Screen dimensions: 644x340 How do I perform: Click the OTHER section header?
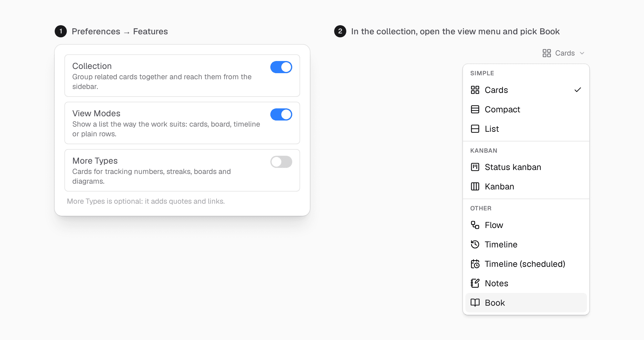(x=481, y=208)
